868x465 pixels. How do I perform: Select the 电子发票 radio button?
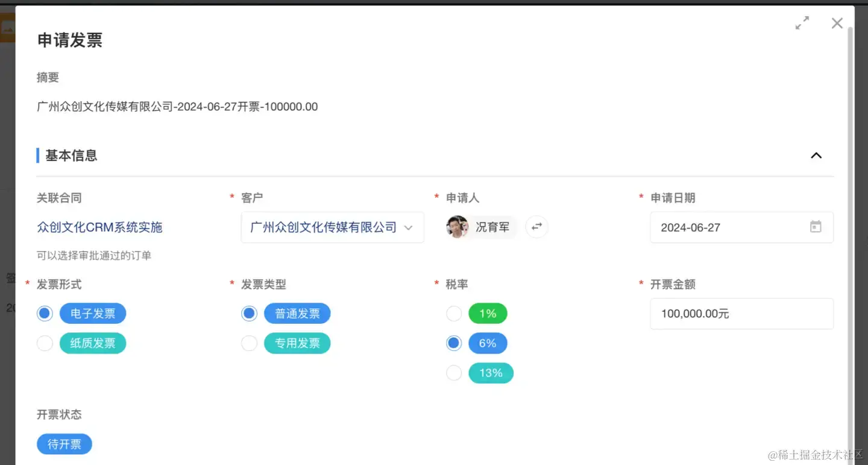[x=45, y=314]
